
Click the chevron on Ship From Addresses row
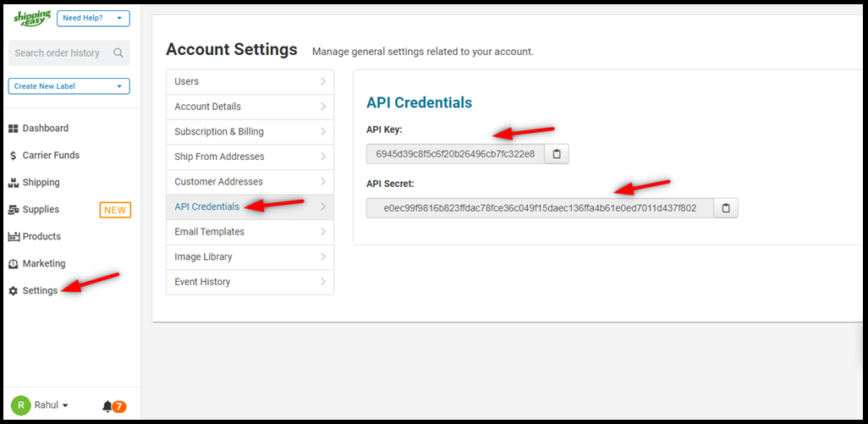[x=323, y=157]
